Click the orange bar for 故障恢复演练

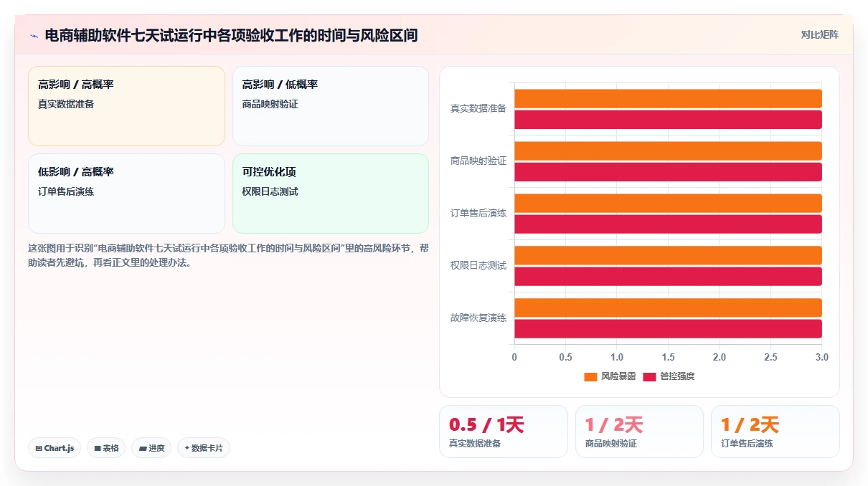tap(668, 308)
